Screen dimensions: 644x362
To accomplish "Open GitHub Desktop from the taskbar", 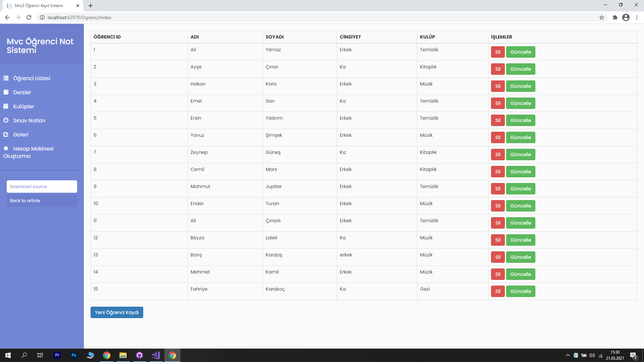I will click(140, 355).
